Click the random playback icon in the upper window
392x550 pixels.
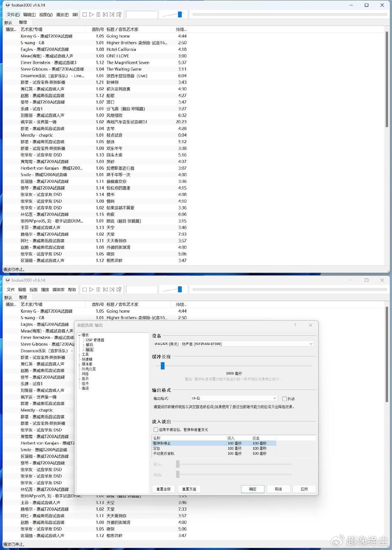coord(119,15)
